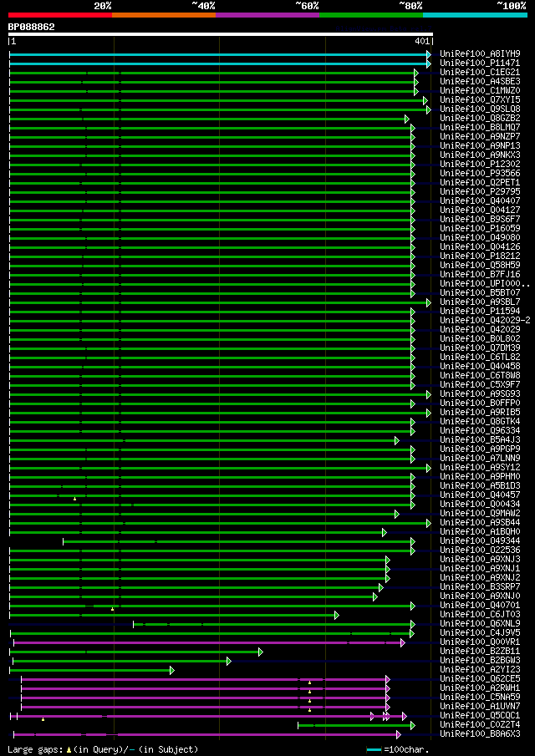
Task: Click the cyan =100char. scale bar legend
Action: [374, 749]
